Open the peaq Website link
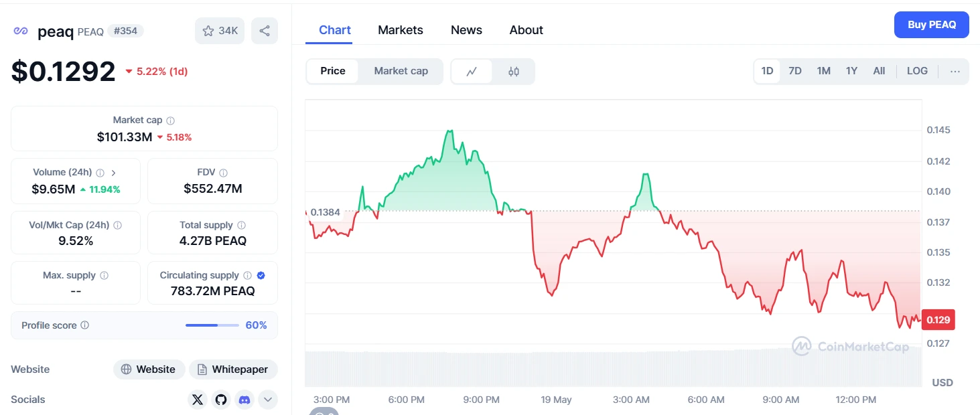This screenshot has width=980, height=415. click(x=149, y=369)
